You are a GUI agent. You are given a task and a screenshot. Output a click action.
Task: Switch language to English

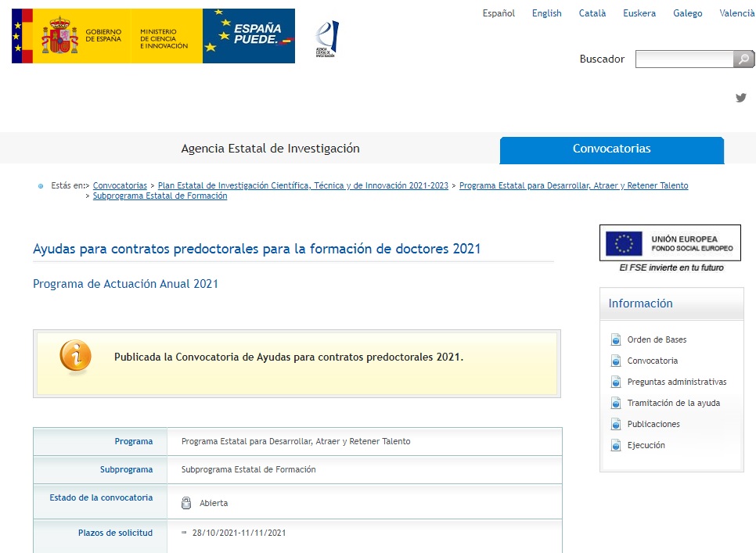(x=546, y=13)
